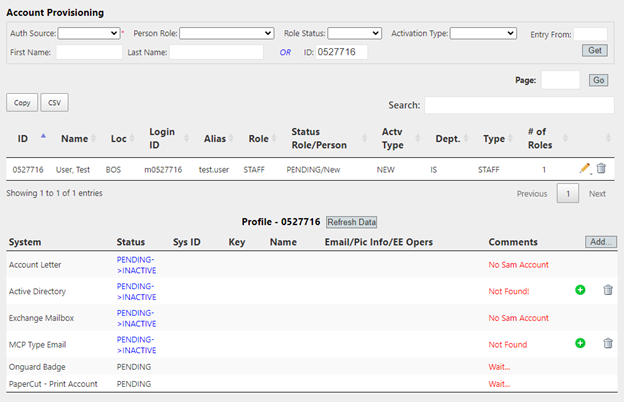
Task: Click in the Search input field
Action: 519,105
